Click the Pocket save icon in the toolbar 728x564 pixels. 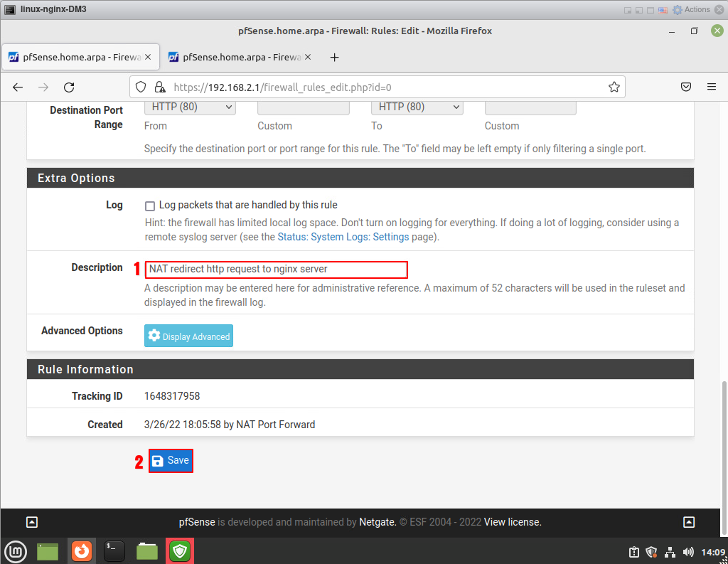686,87
